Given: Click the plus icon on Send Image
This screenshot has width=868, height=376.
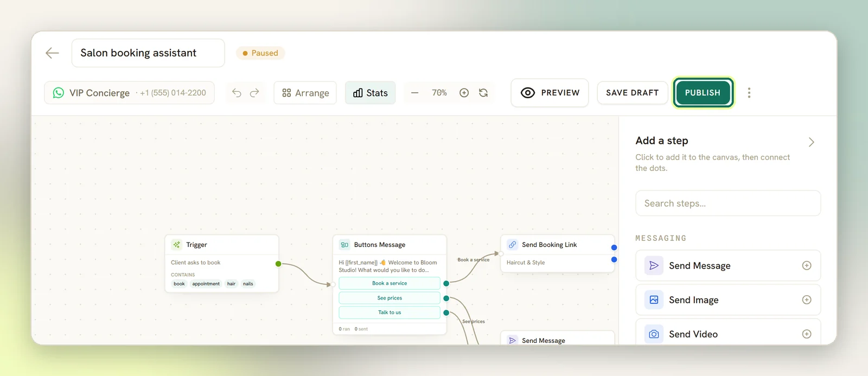Looking at the screenshot, I should coord(807,299).
